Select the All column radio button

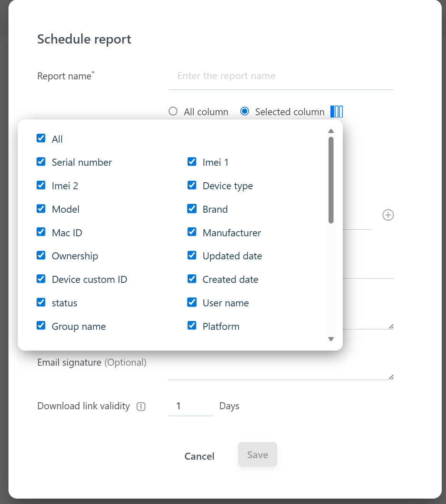point(173,111)
